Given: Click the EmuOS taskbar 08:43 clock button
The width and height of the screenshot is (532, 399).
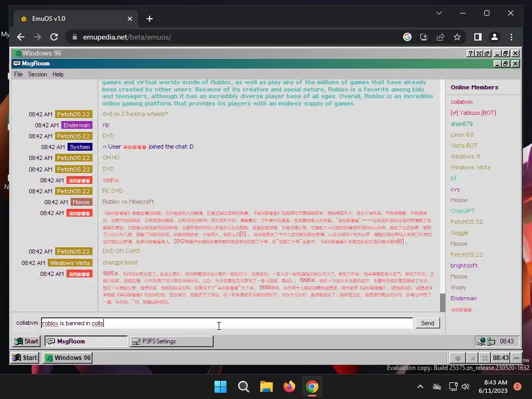Looking at the screenshot, I should coord(501,358).
